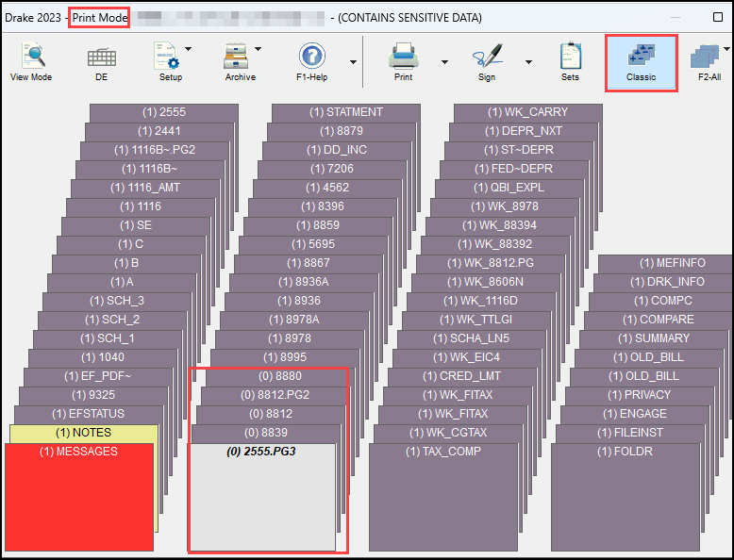Image resolution: width=734 pixels, height=560 pixels.
Task: Switch to Classic view mode
Action: click(641, 62)
